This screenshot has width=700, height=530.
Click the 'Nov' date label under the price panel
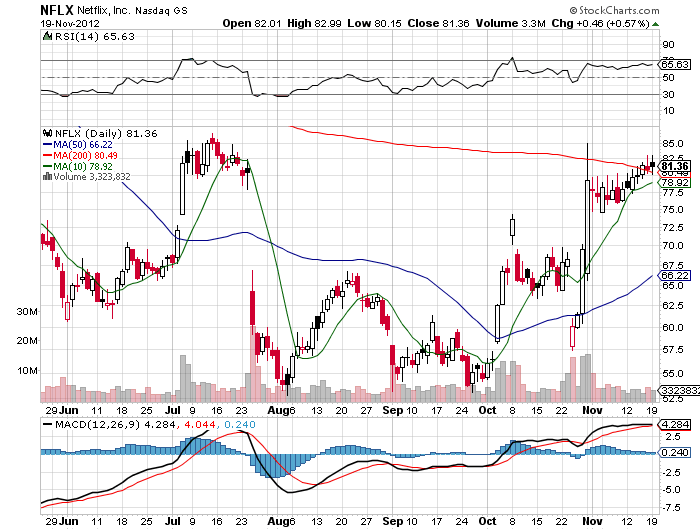(x=592, y=410)
